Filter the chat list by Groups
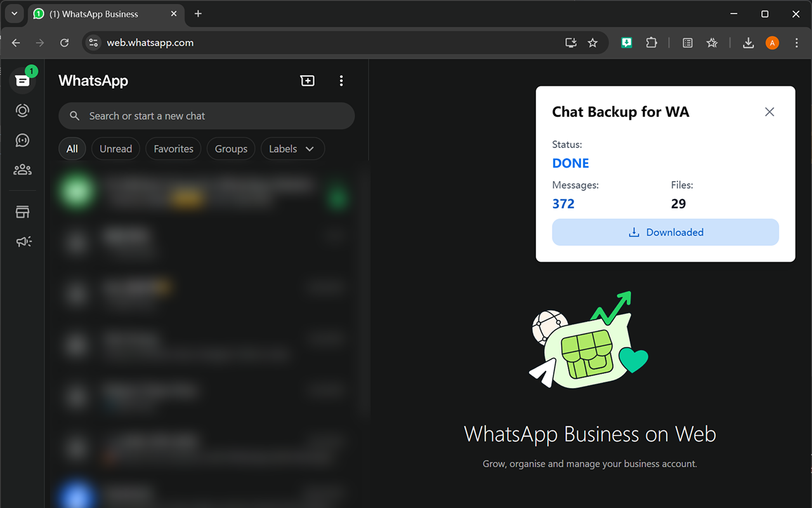The height and width of the screenshot is (508, 812). point(230,148)
